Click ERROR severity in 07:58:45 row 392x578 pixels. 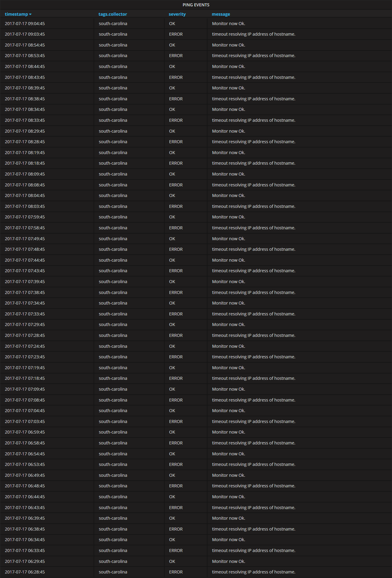[176, 228]
